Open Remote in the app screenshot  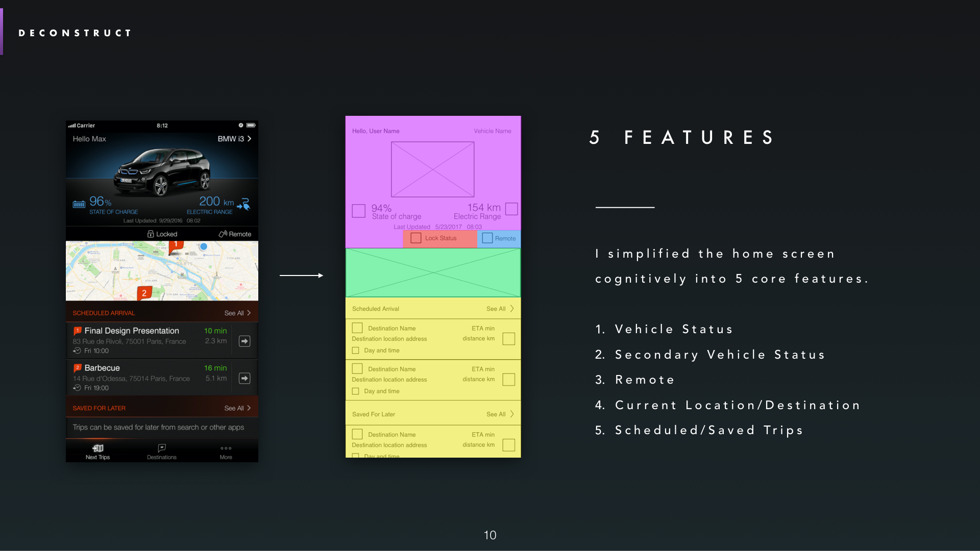(235, 234)
